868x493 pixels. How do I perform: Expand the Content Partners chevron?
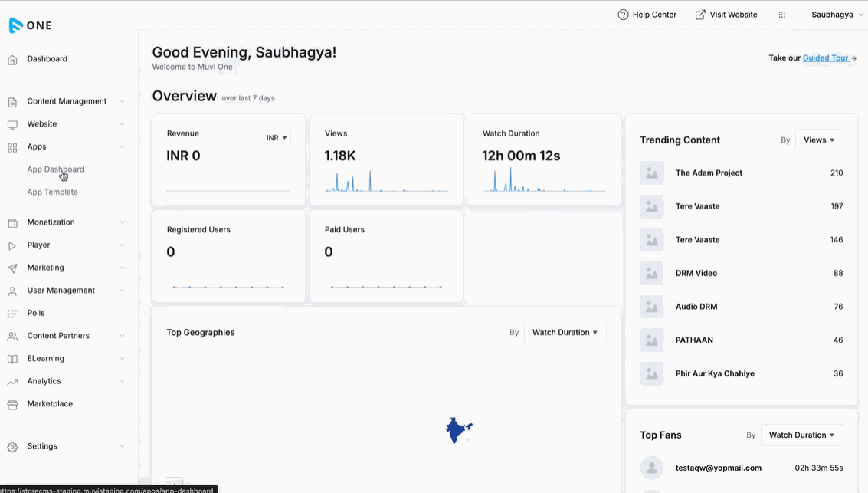(x=123, y=336)
